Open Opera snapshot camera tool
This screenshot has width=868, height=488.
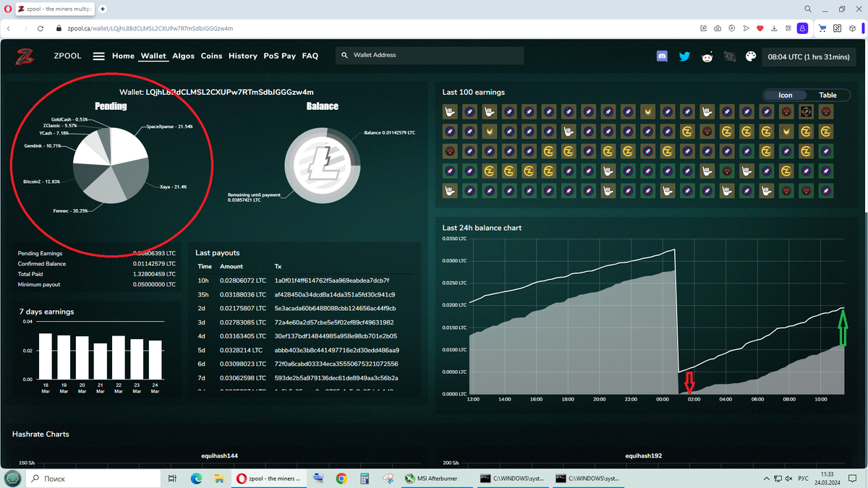point(718,29)
